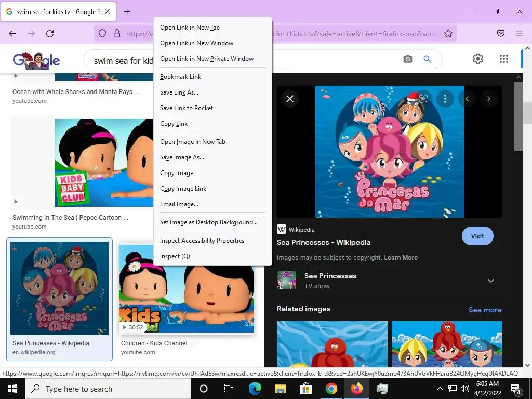Image resolution: width=532 pixels, height=399 pixels.
Task: Close the image preview panel
Action: 290,99
